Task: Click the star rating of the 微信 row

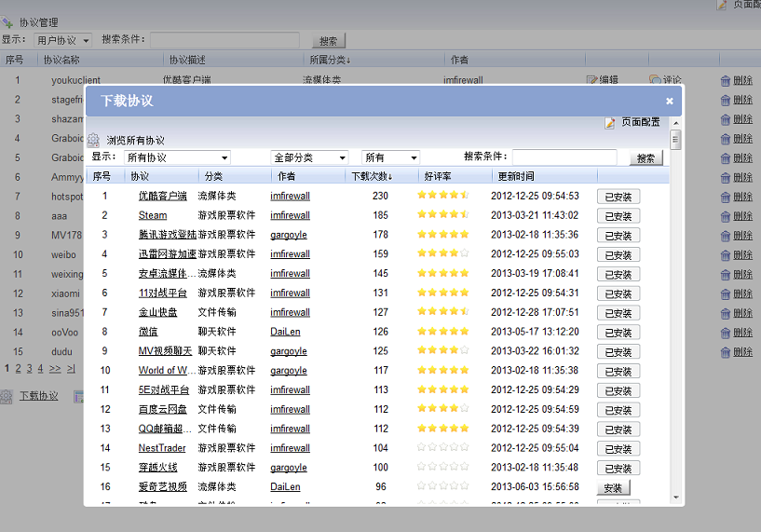Action: click(x=443, y=332)
